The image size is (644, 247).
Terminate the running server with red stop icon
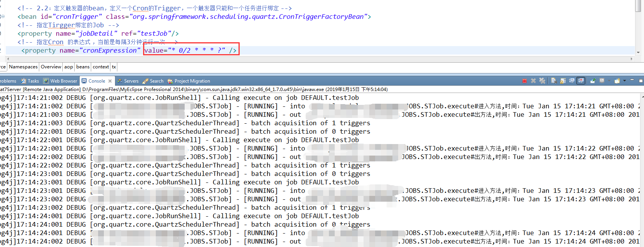[x=524, y=81]
